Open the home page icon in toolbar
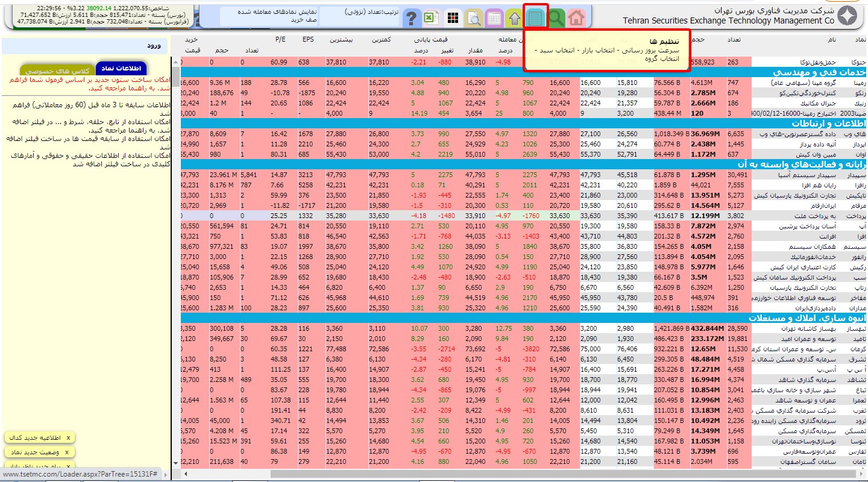This screenshot has height=482, width=868. tap(576, 18)
